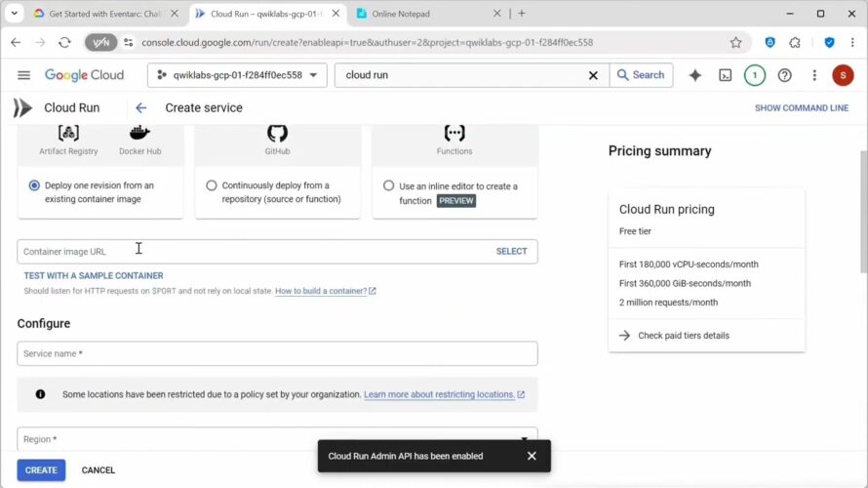868x488 pixels.
Task: Click the blue shield check extension icon
Action: coord(829,42)
